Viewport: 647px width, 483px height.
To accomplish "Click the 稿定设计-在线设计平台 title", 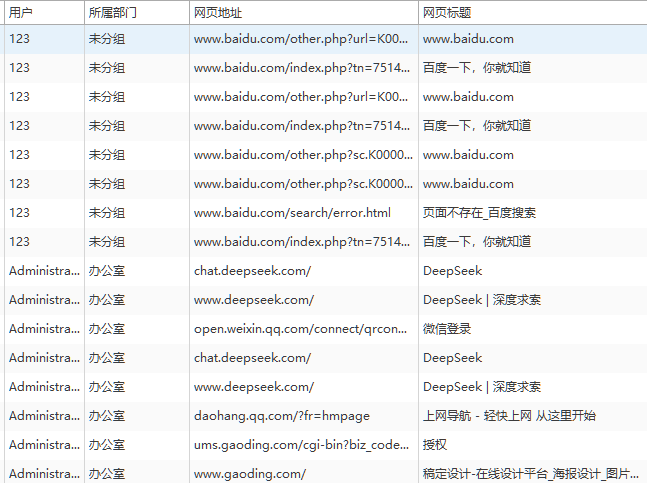I will click(x=531, y=474).
